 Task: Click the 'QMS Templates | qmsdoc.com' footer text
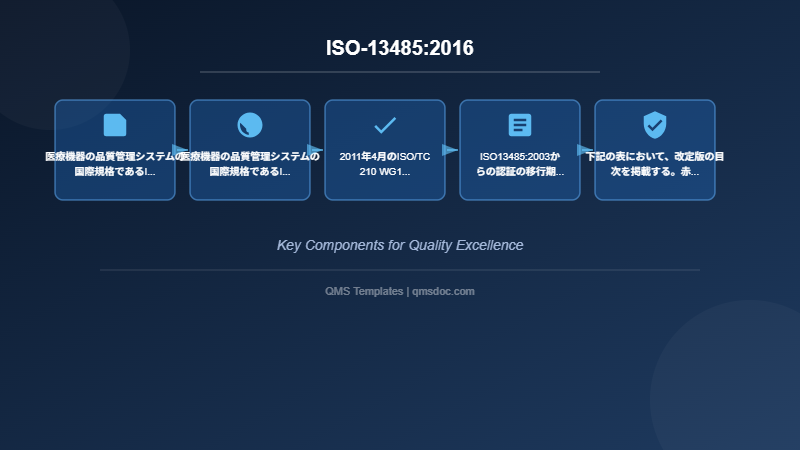[x=400, y=291]
